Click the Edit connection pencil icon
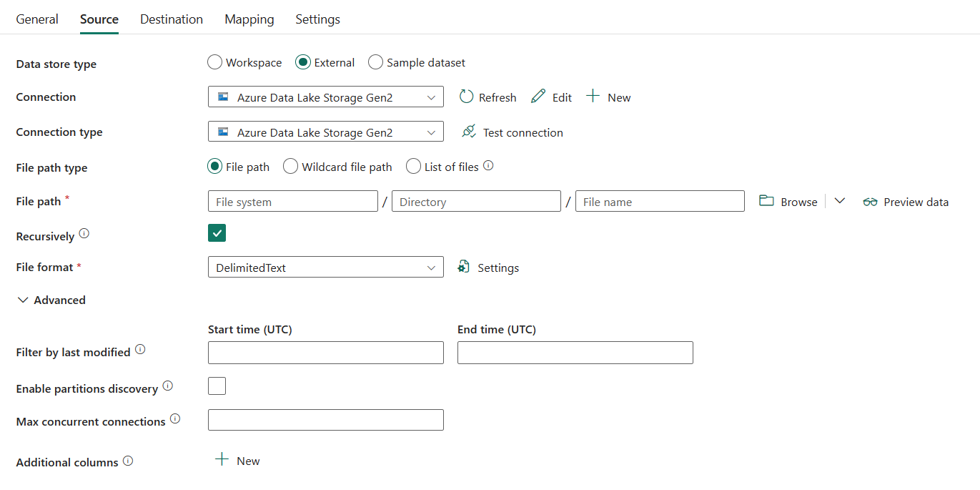The height and width of the screenshot is (490, 980). pyautogui.click(x=538, y=97)
